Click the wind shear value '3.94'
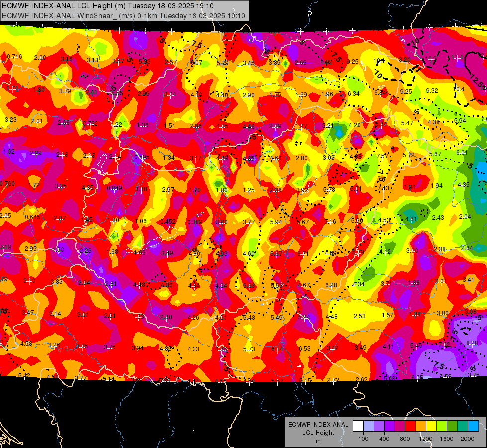The height and width of the screenshot is (448, 487). click(x=138, y=348)
